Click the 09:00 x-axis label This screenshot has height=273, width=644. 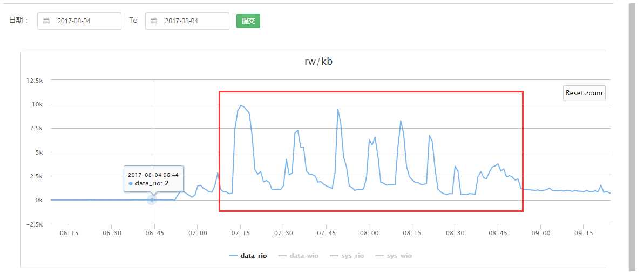click(x=540, y=233)
